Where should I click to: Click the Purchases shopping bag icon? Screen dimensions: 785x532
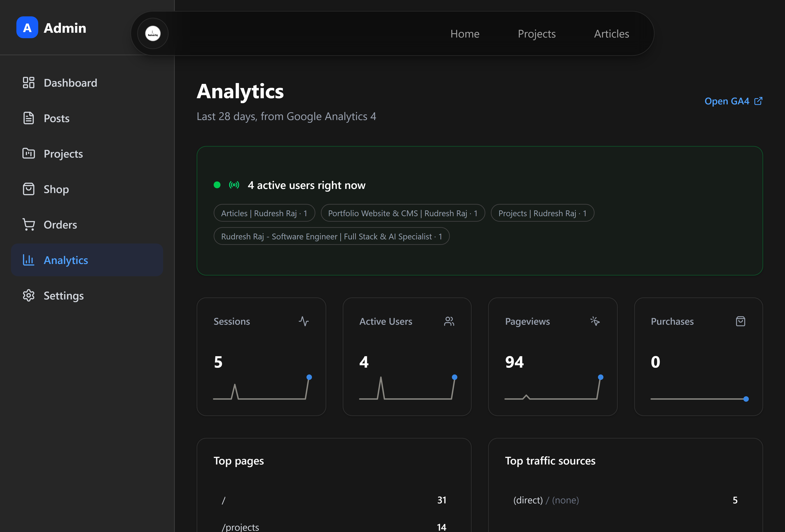pyautogui.click(x=740, y=321)
